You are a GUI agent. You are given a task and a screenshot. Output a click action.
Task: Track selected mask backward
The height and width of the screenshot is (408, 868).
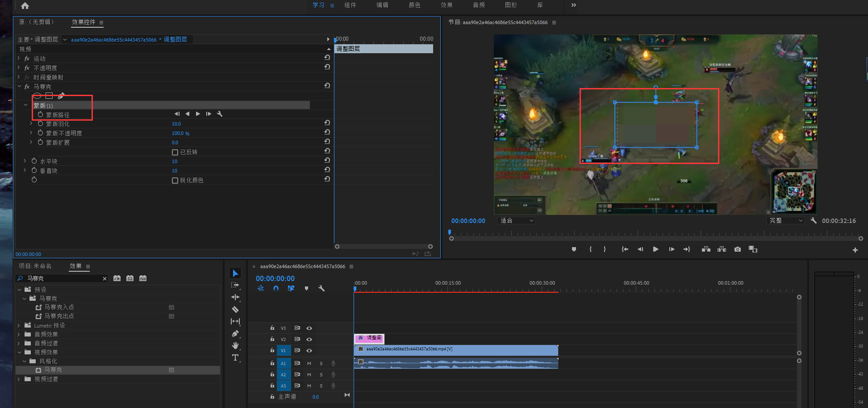coord(188,114)
